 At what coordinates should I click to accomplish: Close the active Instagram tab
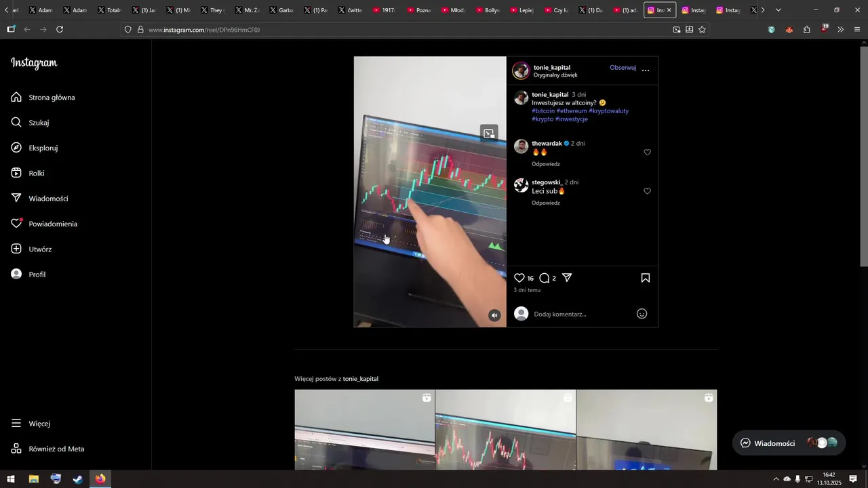click(669, 10)
